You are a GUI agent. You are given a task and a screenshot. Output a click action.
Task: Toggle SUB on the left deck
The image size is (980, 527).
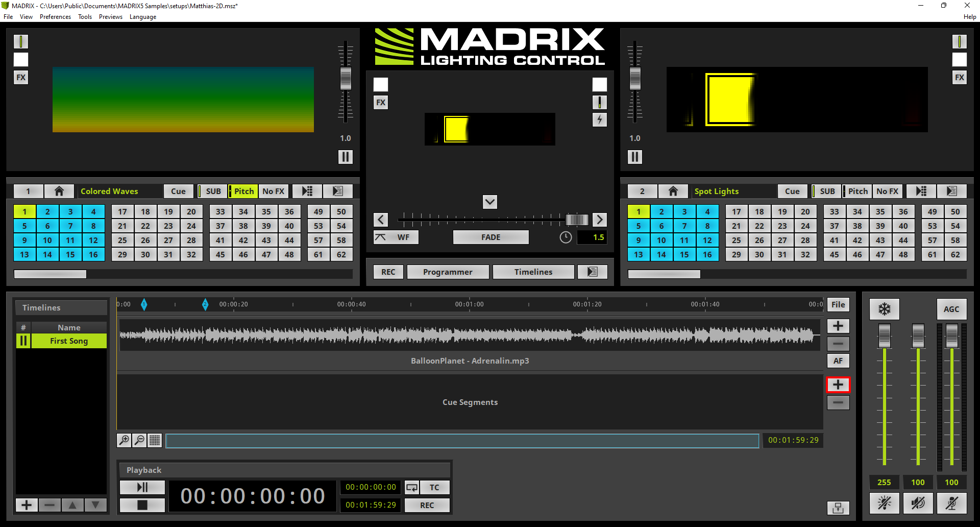(213, 191)
